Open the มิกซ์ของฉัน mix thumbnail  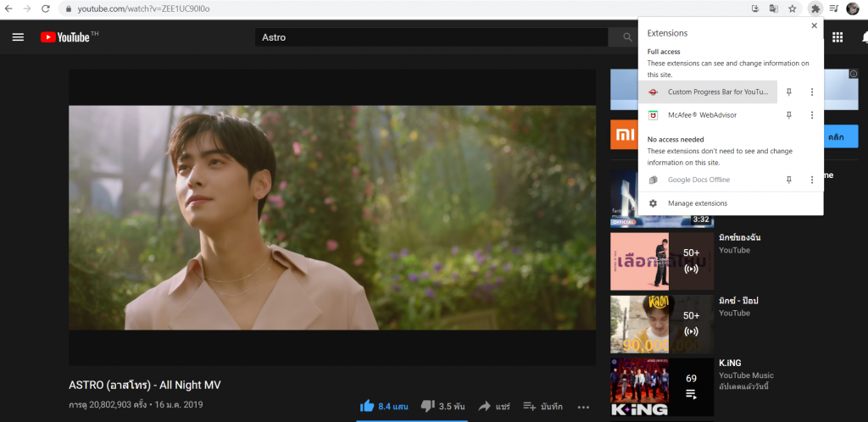pos(662,261)
